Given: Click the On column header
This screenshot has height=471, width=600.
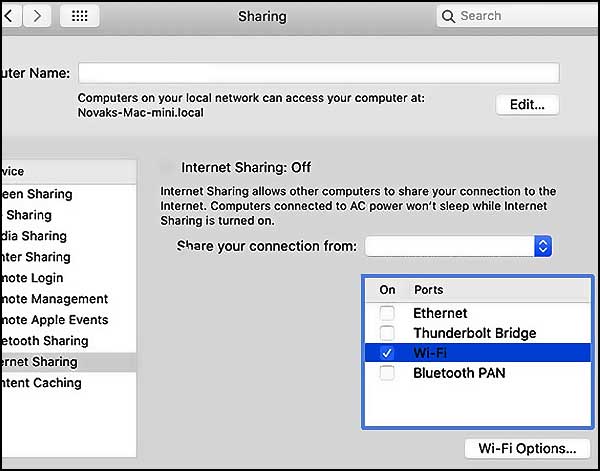Looking at the screenshot, I should click(387, 290).
